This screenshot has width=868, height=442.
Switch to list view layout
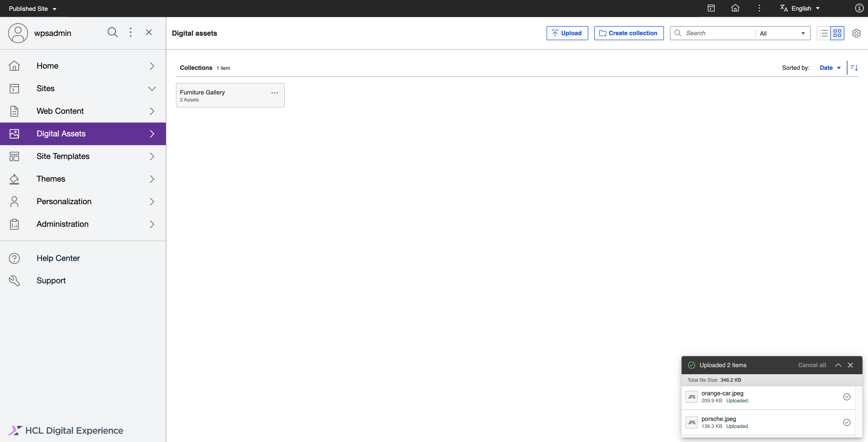point(823,33)
